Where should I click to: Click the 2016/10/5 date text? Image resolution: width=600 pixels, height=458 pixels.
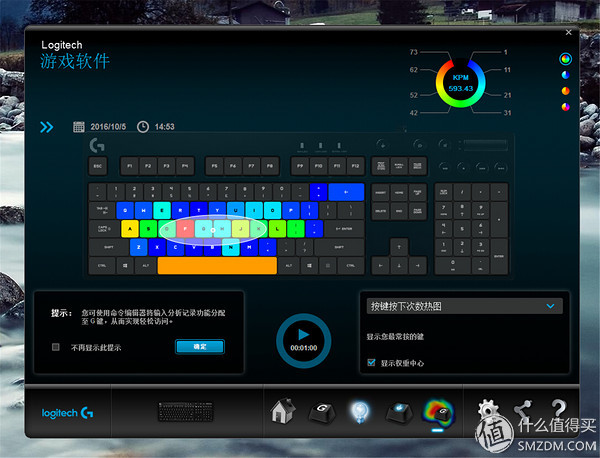point(108,127)
